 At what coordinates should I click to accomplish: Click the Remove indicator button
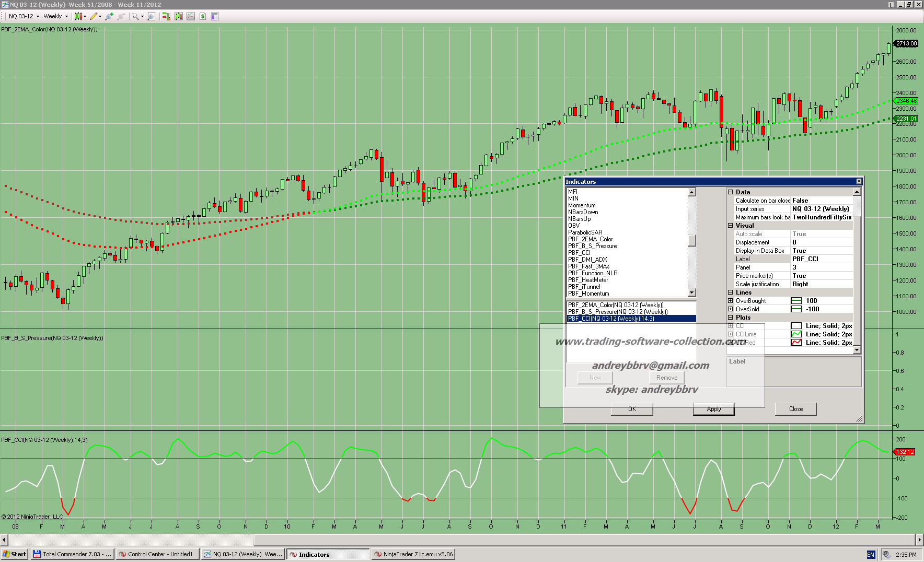666,378
